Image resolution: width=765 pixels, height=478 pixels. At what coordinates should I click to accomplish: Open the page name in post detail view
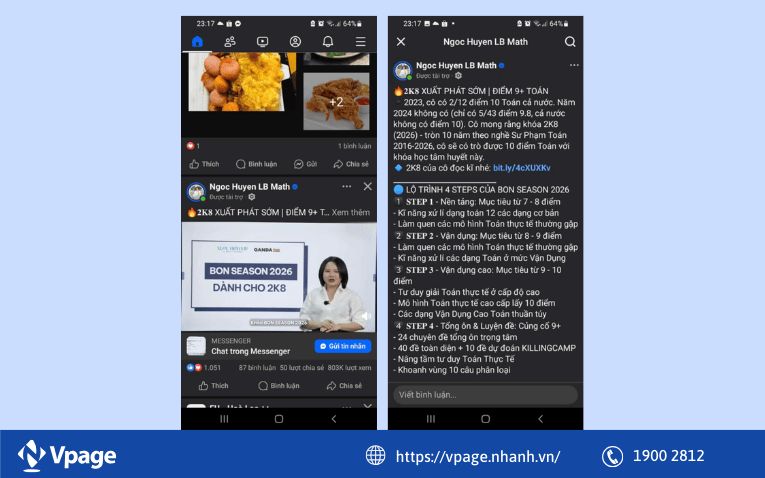[x=456, y=65]
